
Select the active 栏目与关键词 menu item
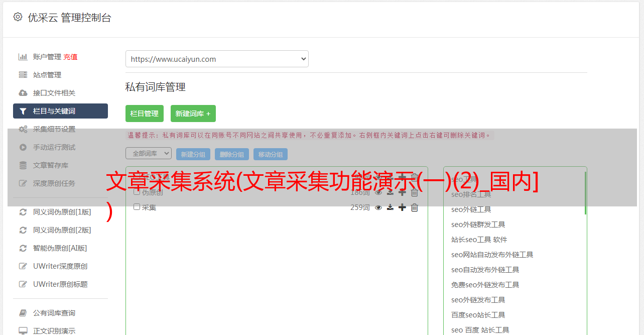point(60,111)
